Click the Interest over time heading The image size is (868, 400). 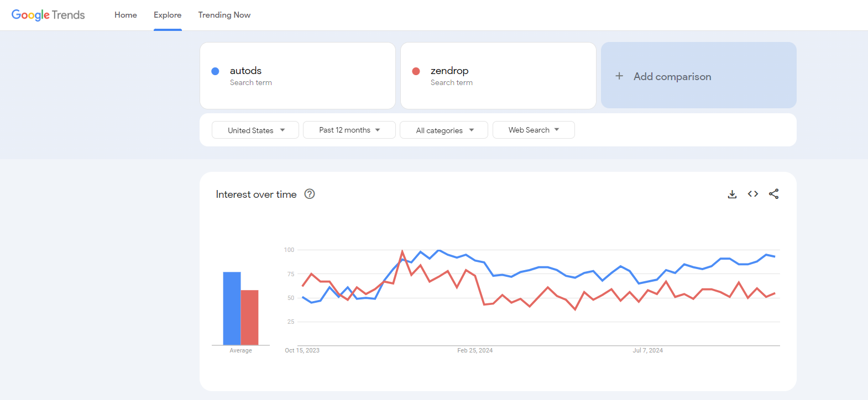pyautogui.click(x=256, y=194)
